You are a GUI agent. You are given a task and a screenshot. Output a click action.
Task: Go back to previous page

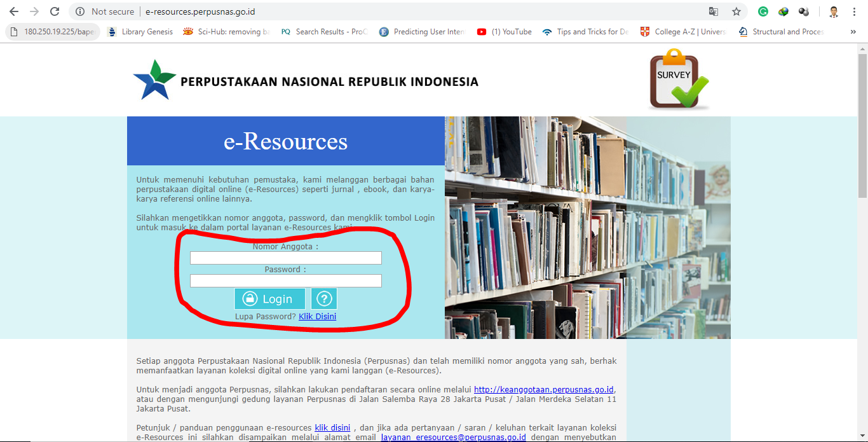(14, 11)
